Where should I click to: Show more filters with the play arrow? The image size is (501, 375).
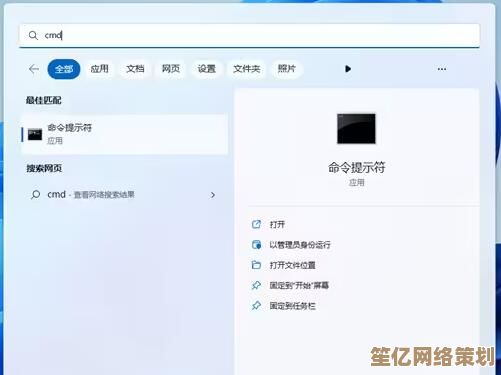(348, 69)
